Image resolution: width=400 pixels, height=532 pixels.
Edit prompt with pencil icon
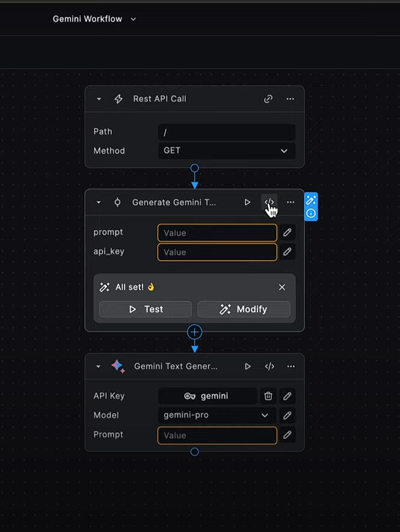287,232
